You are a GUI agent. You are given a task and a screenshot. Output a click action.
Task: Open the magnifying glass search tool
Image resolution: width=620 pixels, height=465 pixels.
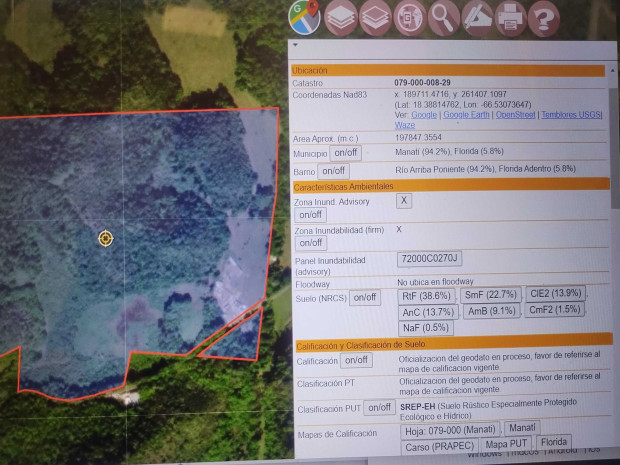click(442, 16)
